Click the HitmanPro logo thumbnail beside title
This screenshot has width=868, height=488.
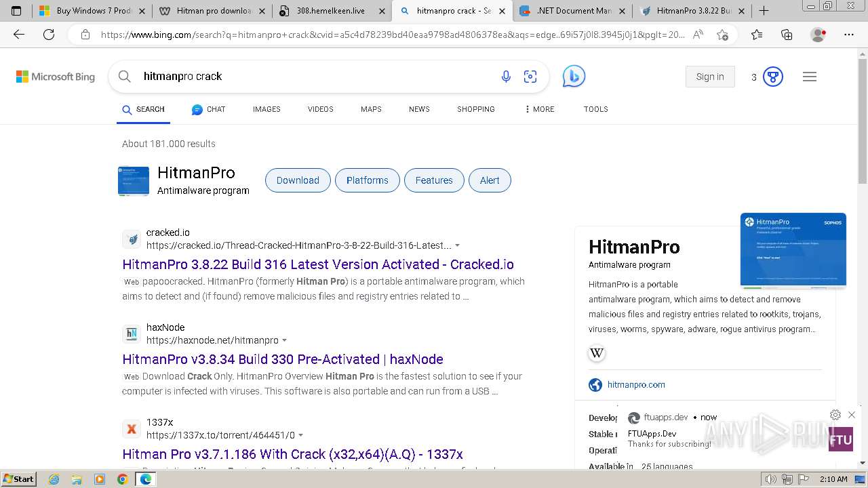point(134,181)
